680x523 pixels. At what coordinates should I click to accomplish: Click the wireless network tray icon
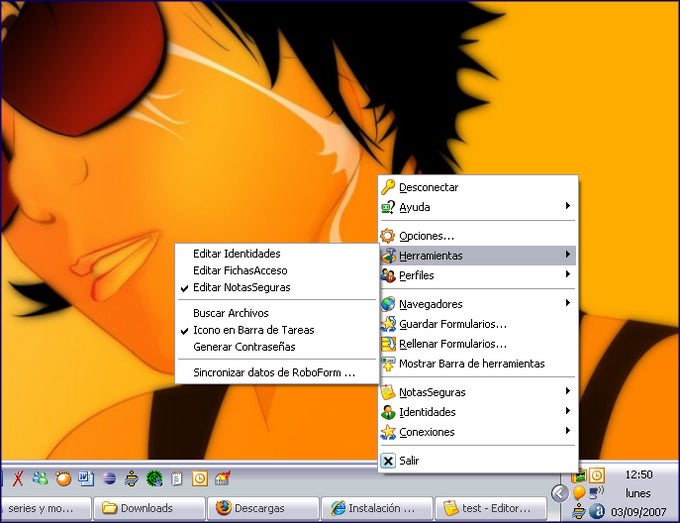pyautogui.click(x=597, y=492)
